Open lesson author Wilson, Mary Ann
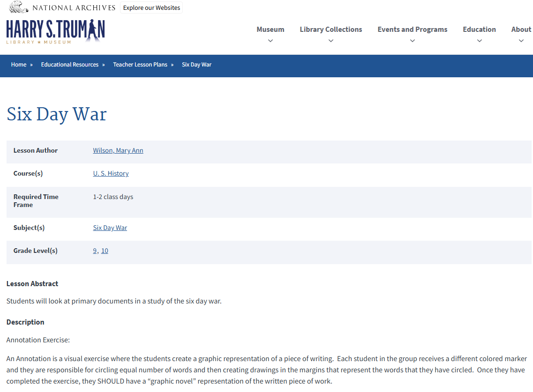 point(118,150)
